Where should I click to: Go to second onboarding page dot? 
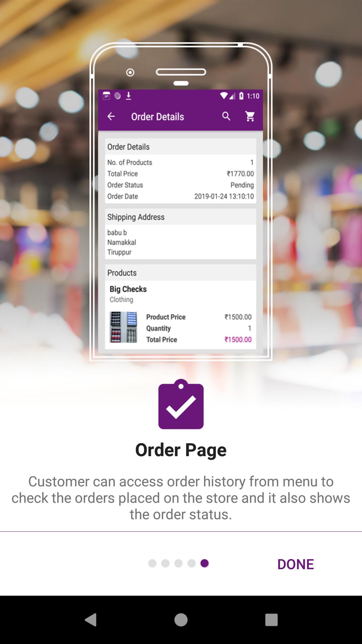click(x=165, y=563)
